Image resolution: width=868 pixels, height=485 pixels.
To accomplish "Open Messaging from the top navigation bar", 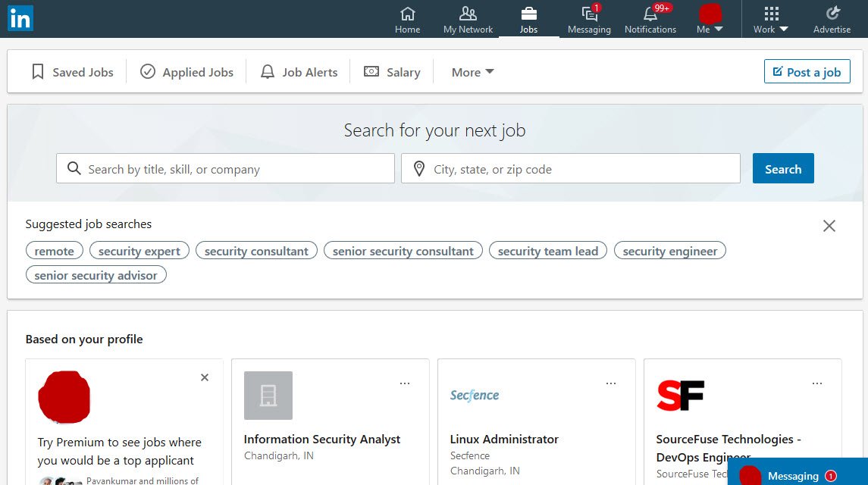I will click(589, 20).
